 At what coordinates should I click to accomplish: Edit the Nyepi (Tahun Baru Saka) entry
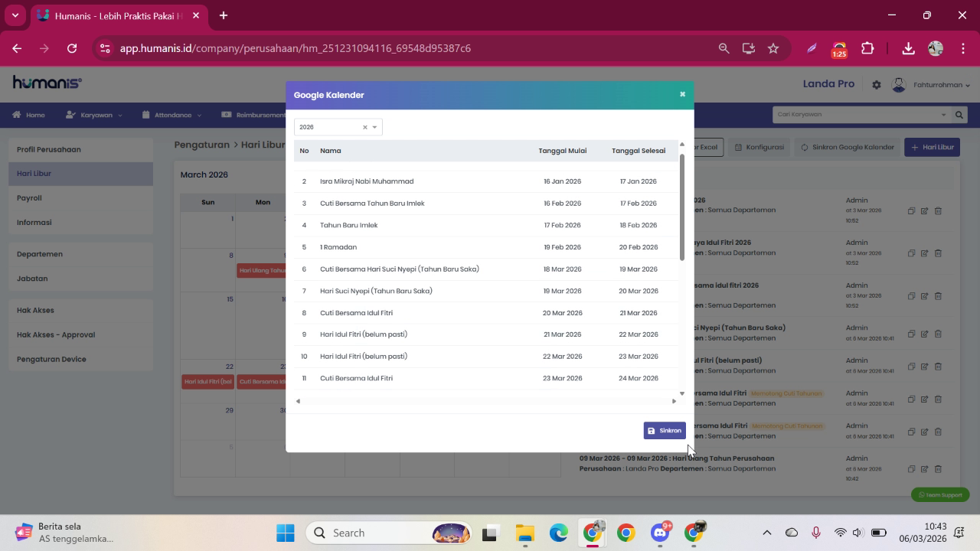coord(924,334)
